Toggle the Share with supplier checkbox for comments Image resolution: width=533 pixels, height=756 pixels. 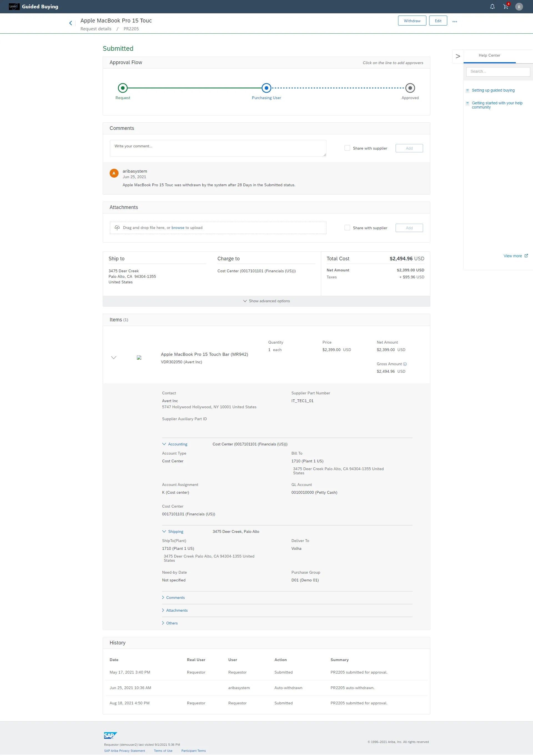coord(347,148)
